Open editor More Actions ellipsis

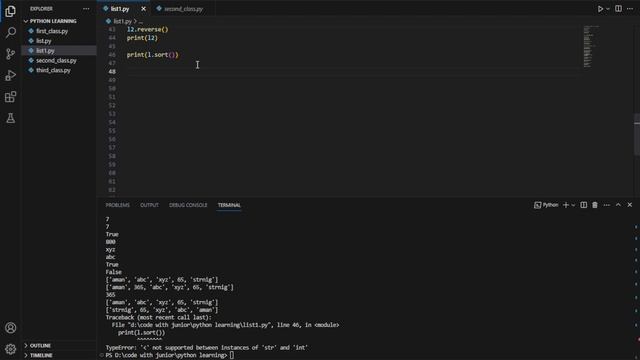click(x=630, y=9)
